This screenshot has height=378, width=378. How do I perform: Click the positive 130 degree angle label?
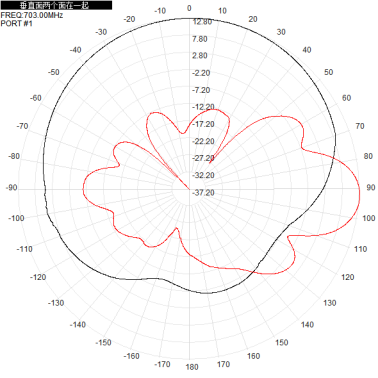coord(330,303)
